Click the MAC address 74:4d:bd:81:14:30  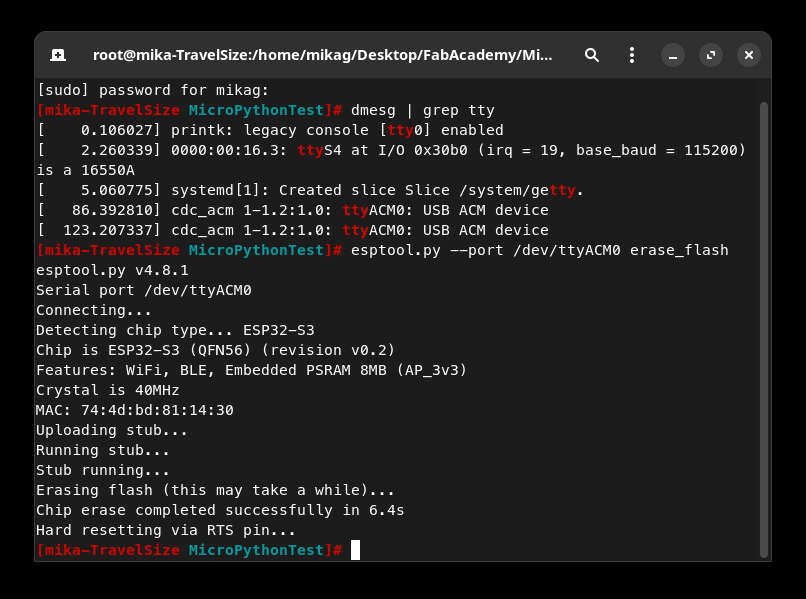point(157,410)
